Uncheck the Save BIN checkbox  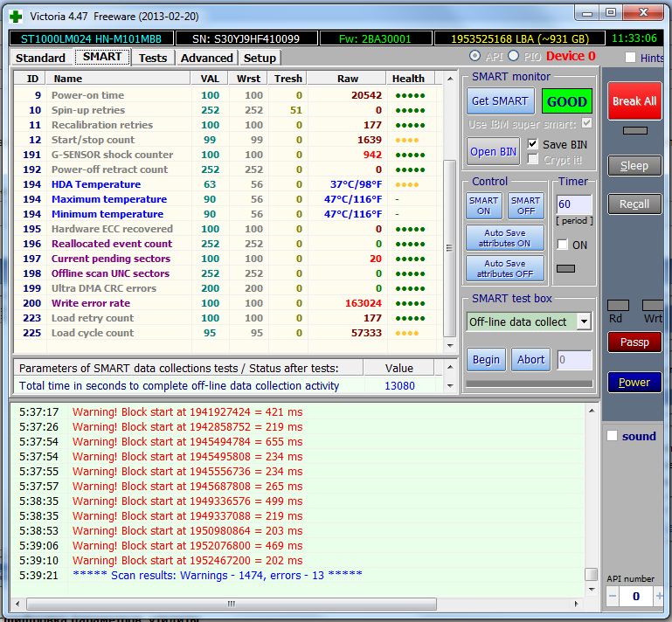pos(533,144)
